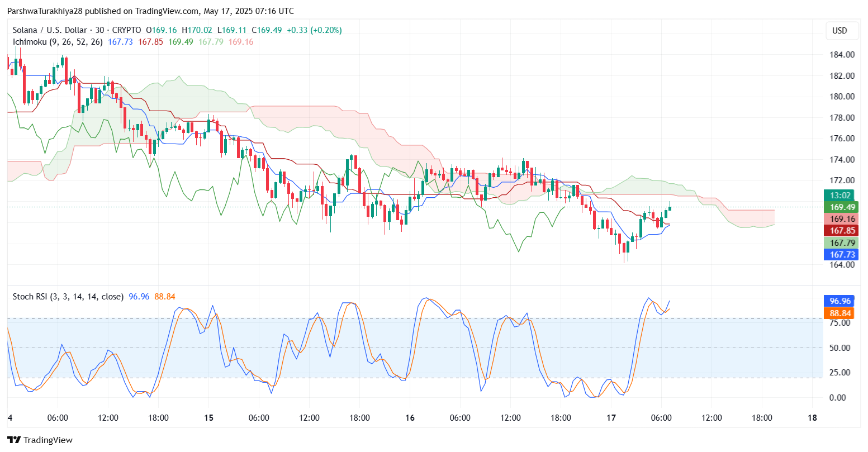Screen dimensions: 868x452
Task: Select the Stoch RSI indicator legend
Action: 68,297
